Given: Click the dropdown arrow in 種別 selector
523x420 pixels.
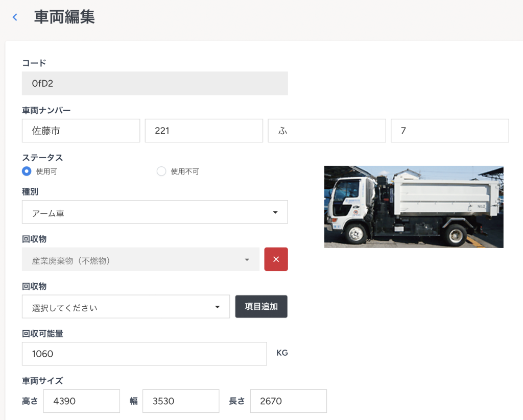Looking at the screenshot, I should 275,212.
